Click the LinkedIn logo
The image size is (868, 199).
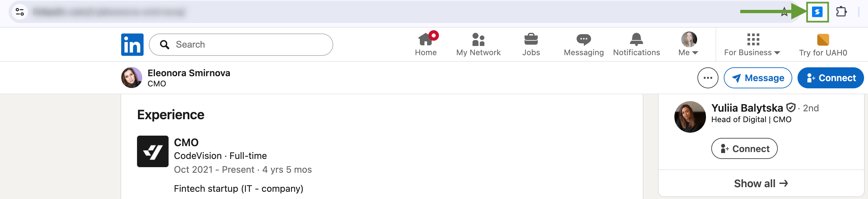(132, 44)
